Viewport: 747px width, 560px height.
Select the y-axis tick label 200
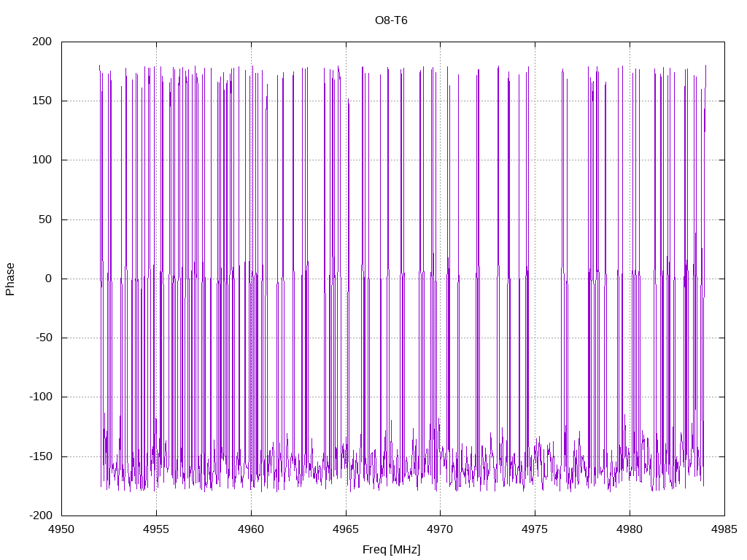point(42,42)
